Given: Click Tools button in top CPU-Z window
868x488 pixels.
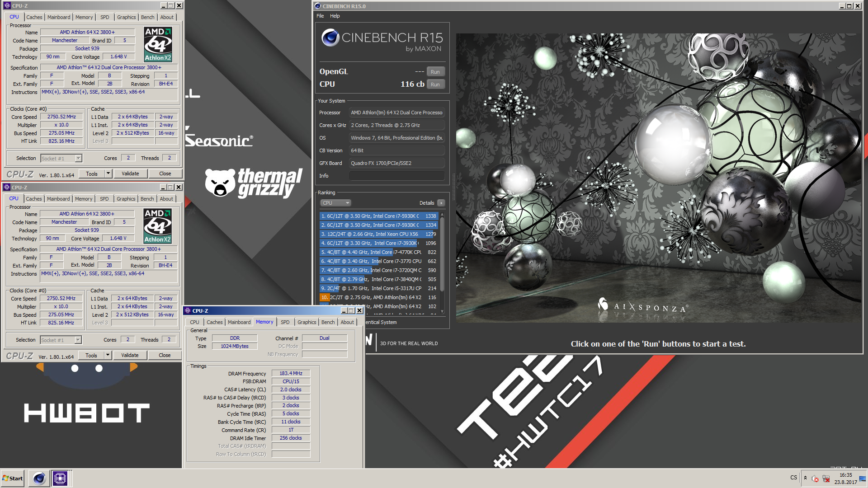Looking at the screenshot, I should pyautogui.click(x=92, y=174).
